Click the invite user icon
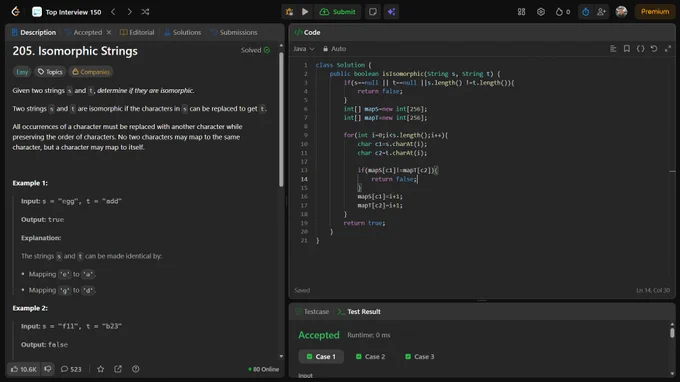The width and height of the screenshot is (680, 382). 601,12
